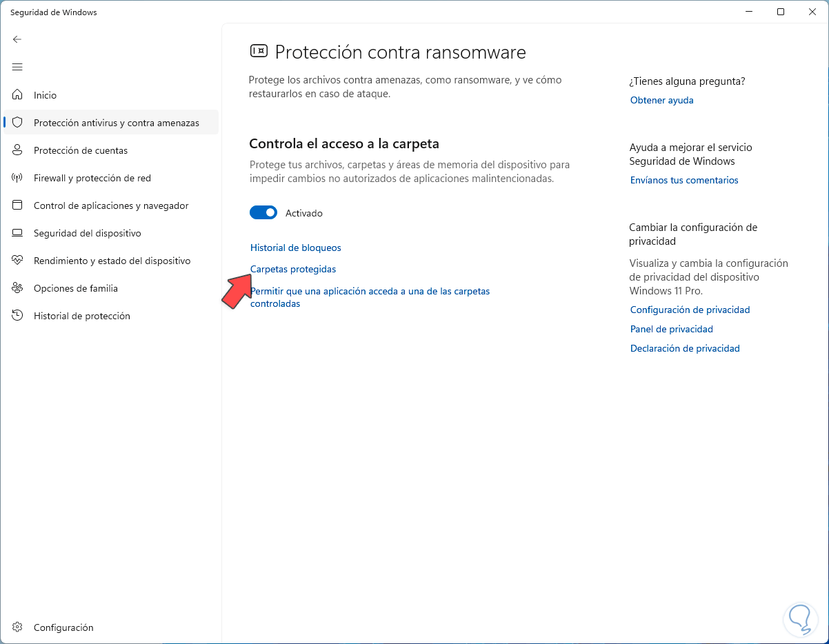Screen dimensions: 829x644
Task: Click the Seguridad del dispositivo laptop icon
Action: 18,233
